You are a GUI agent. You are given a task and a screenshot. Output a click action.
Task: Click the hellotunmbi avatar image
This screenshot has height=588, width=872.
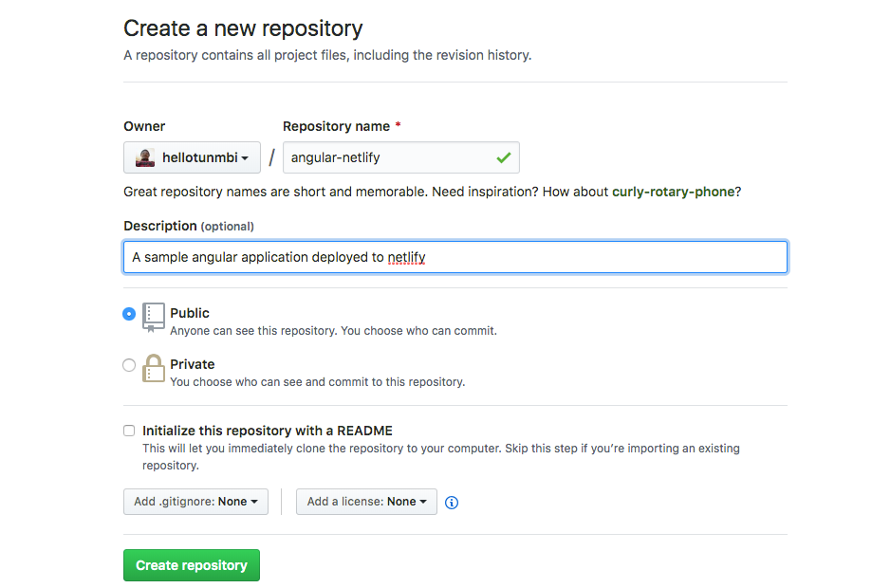tap(145, 157)
